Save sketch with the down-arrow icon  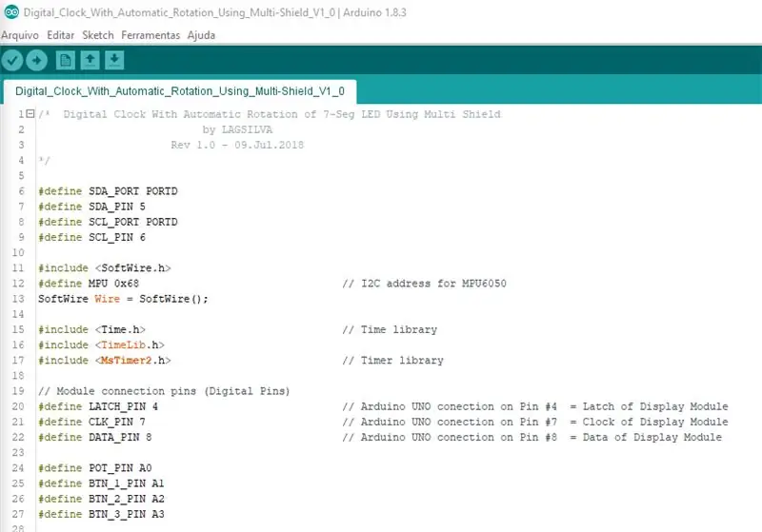click(114, 60)
